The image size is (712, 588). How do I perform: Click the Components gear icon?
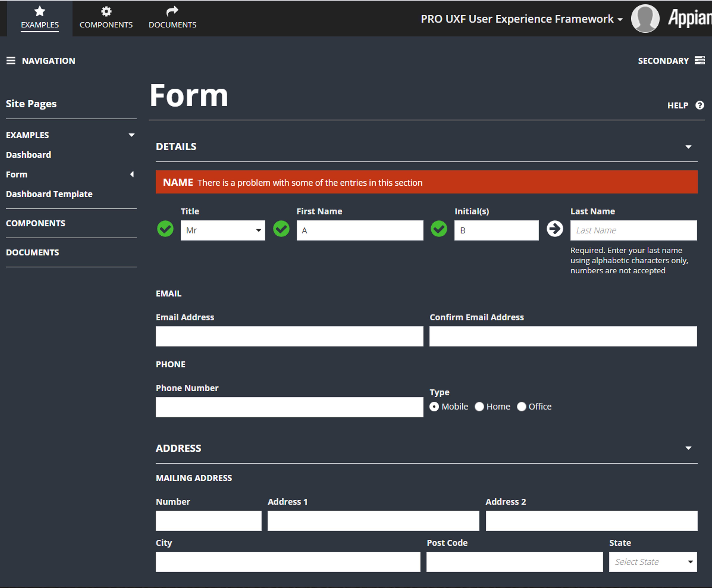(106, 12)
